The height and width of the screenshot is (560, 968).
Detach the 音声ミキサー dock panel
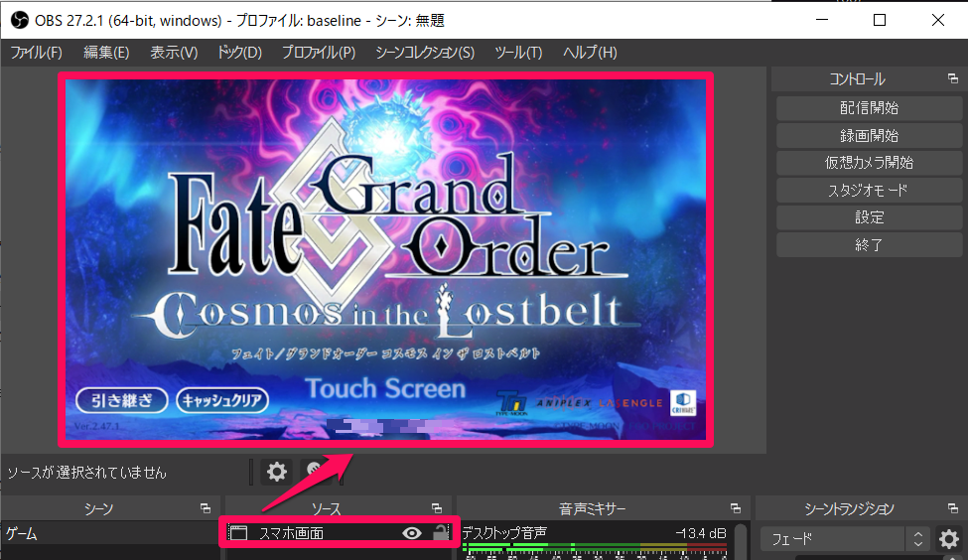click(736, 508)
